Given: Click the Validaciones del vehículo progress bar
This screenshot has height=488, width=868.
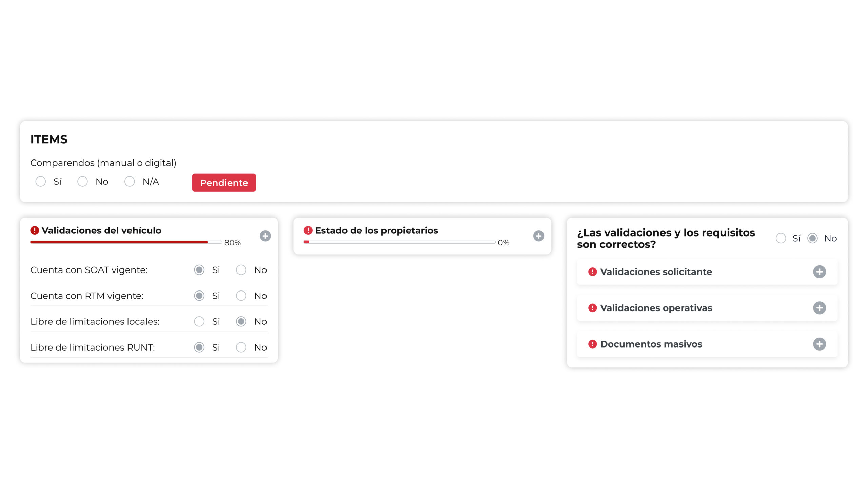Looking at the screenshot, I should [x=126, y=242].
